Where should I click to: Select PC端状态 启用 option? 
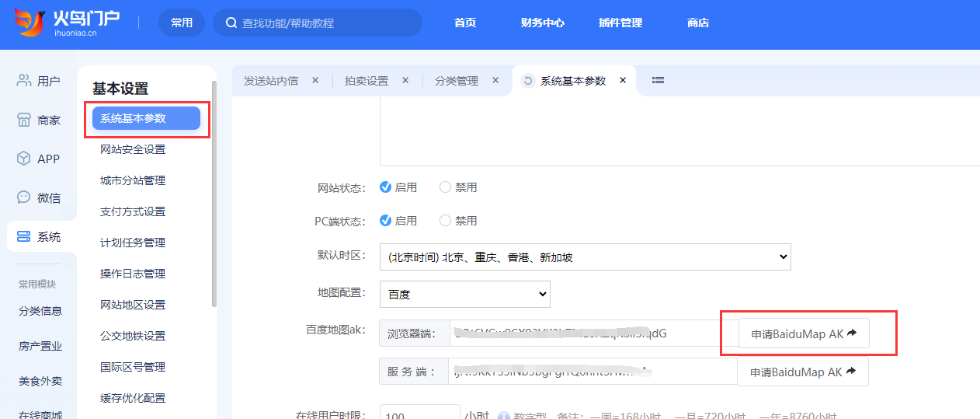tap(385, 220)
